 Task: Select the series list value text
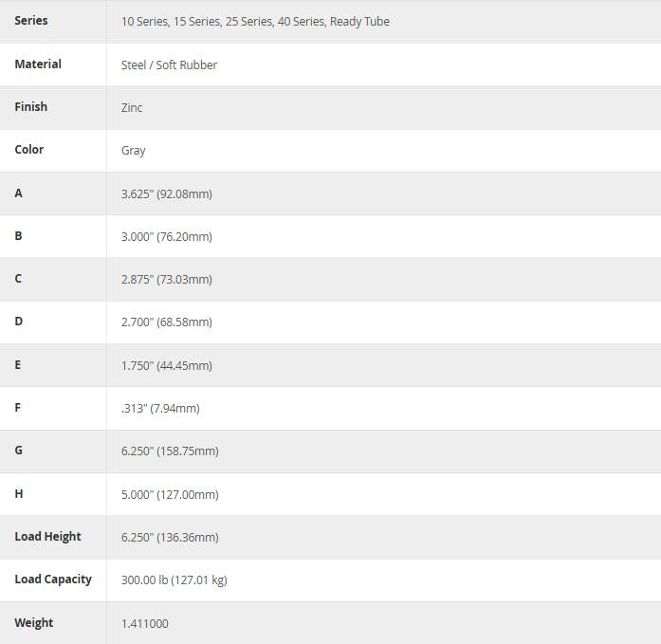(255, 22)
